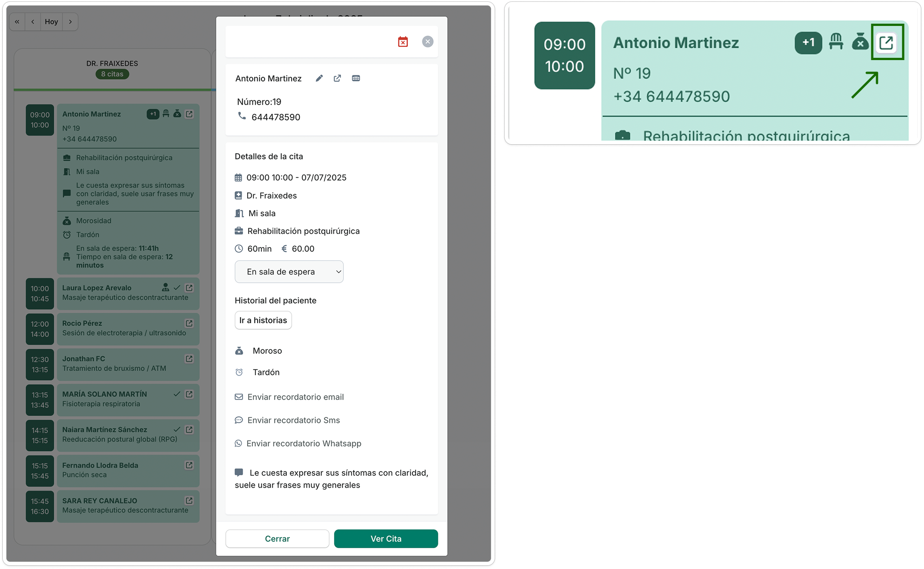Open Laura Lopez Arevalo appointment link icon
Screen dimensions: 924x569
(x=189, y=288)
